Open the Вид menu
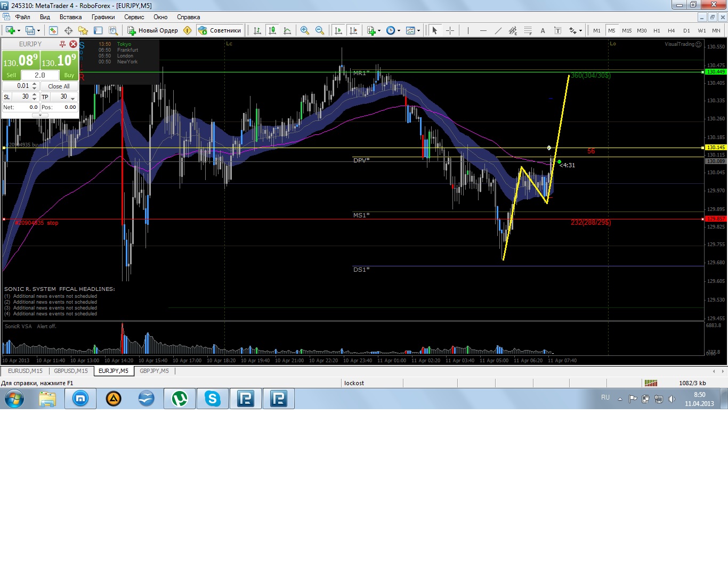The width and height of the screenshot is (728, 561). [45, 17]
